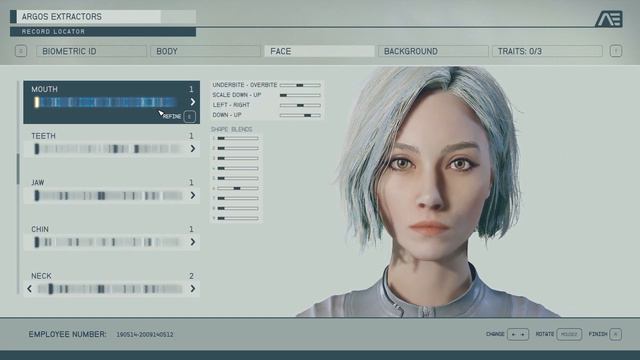Advance Mouth preset with right arrow

193,102
